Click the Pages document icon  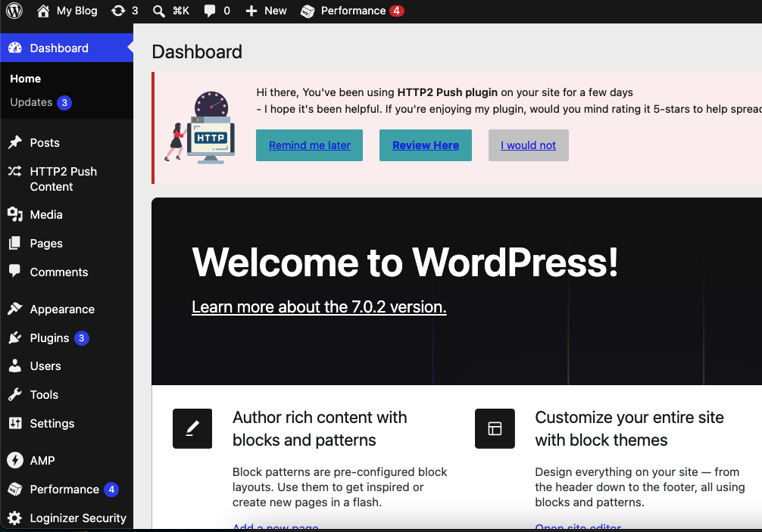click(15, 243)
